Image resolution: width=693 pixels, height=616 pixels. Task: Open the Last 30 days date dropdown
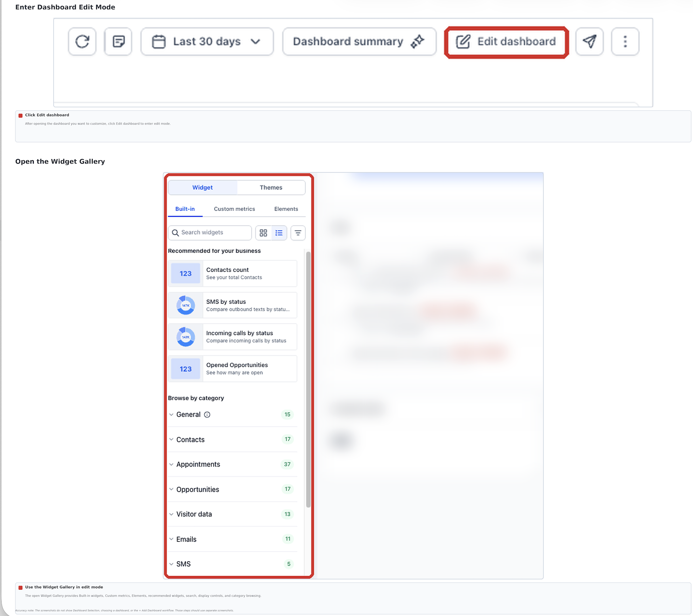(x=207, y=42)
